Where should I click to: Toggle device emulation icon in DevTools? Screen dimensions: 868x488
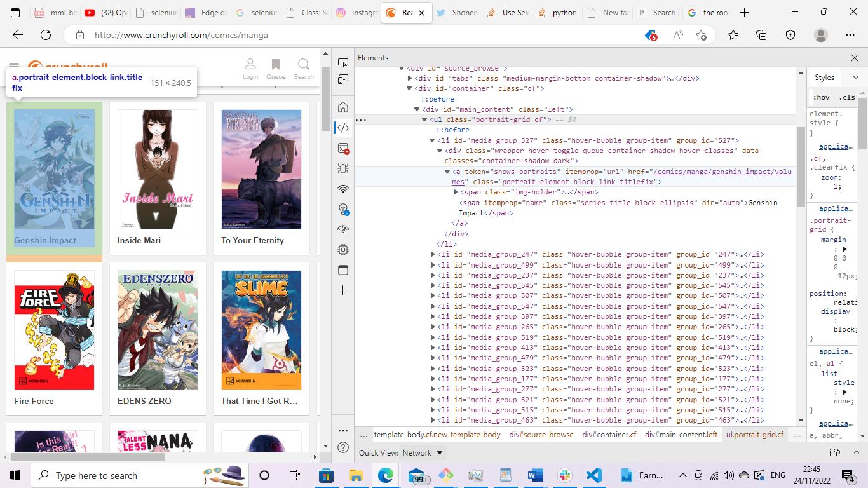point(343,79)
